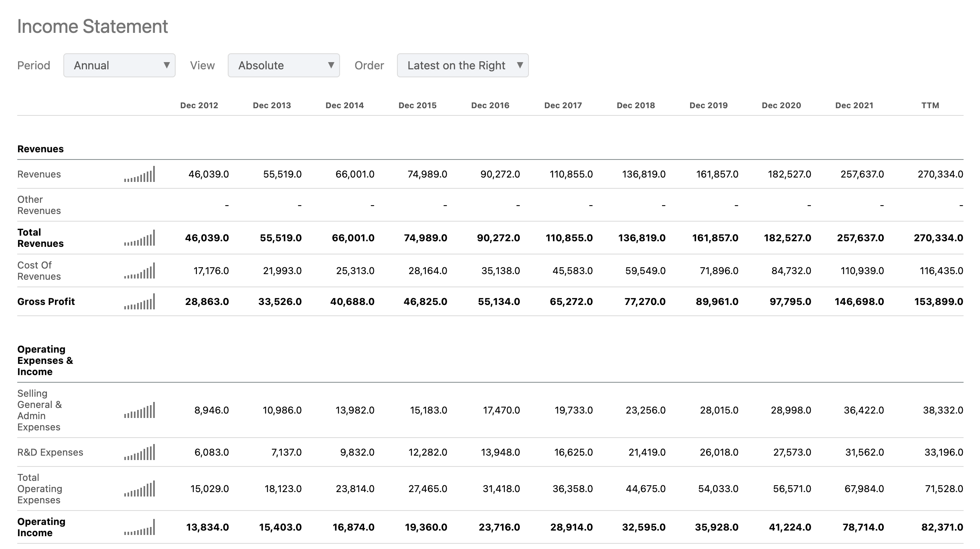980x549 pixels.
Task: Open the View dropdown showing Absolute
Action: (x=283, y=65)
